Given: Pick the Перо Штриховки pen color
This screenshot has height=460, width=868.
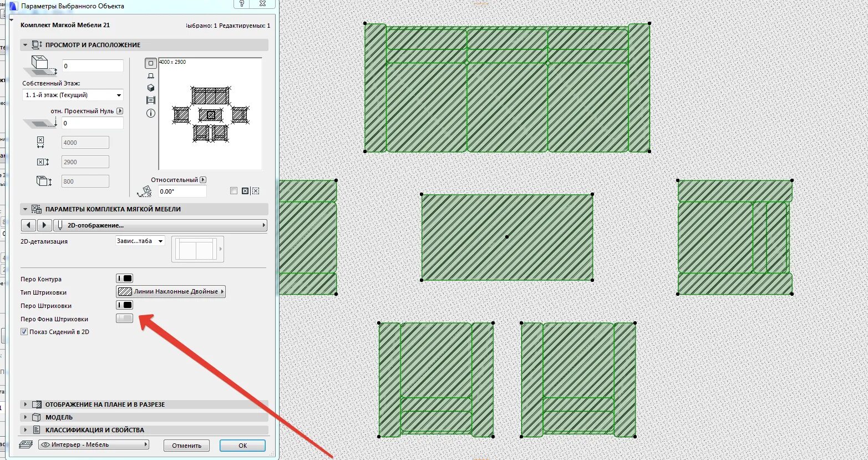Looking at the screenshot, I should click(x=125, y=305).
